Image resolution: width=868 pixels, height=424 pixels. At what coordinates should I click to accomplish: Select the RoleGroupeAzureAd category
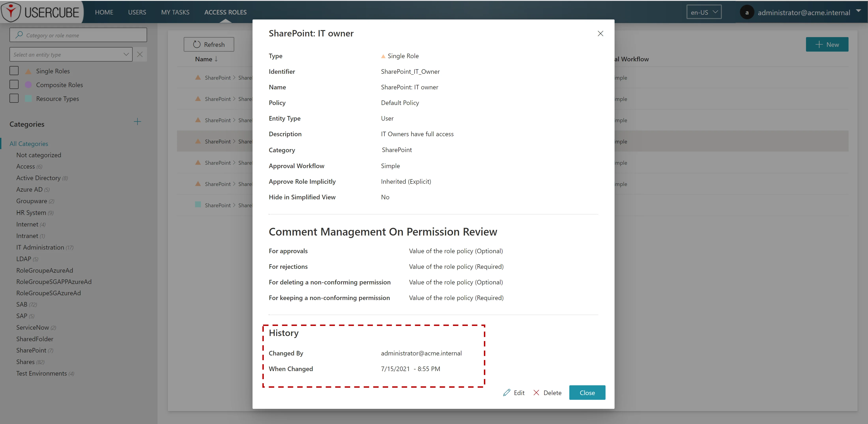tap(44, 270)
